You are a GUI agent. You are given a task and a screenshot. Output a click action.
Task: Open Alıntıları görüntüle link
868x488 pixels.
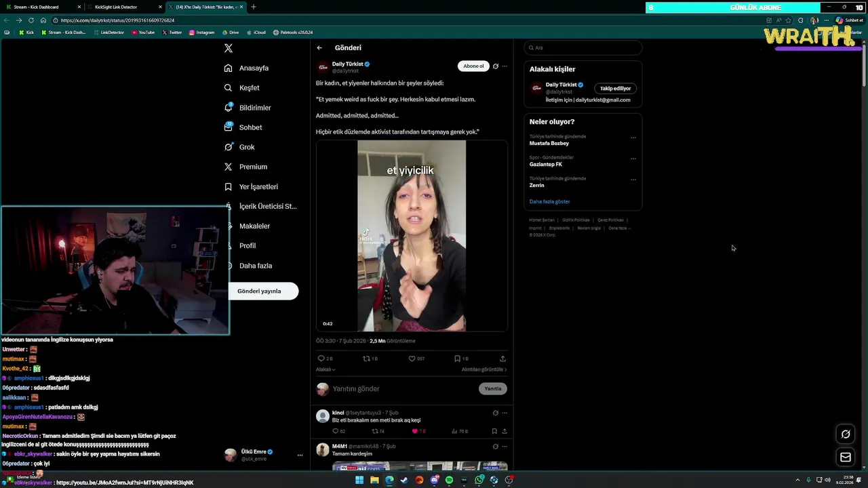click(484, 369)
